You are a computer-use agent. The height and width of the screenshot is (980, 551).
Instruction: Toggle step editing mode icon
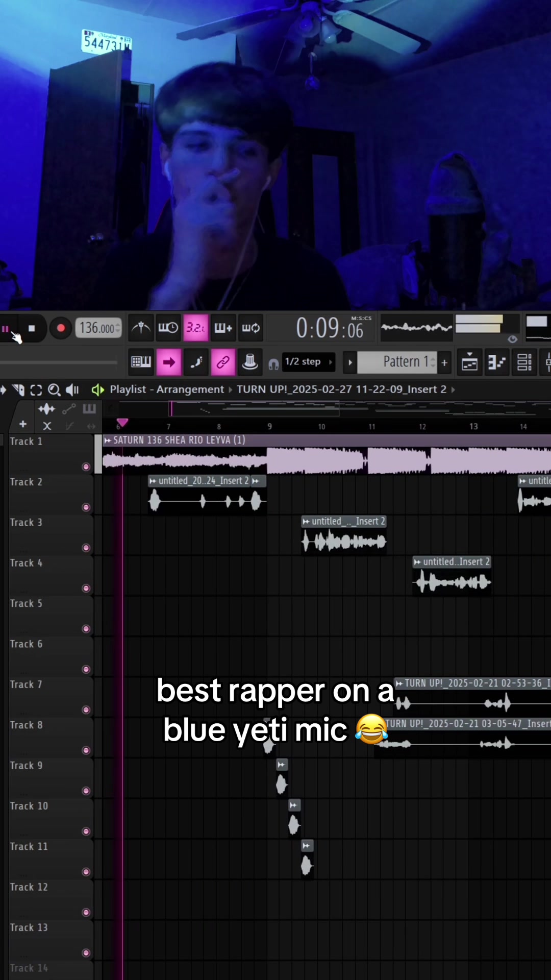196,362
